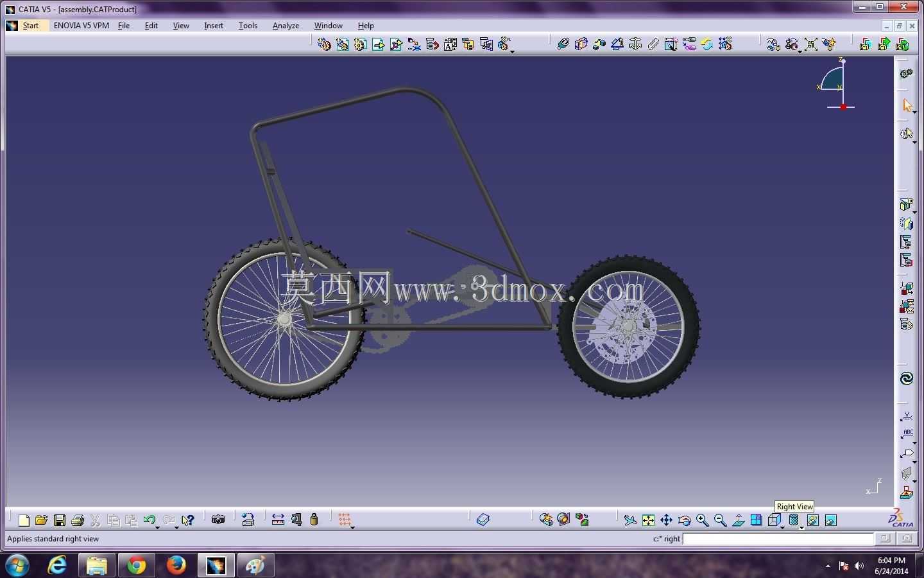Click the Paste icon
The image size is (924, 578).
coord(132,520)
